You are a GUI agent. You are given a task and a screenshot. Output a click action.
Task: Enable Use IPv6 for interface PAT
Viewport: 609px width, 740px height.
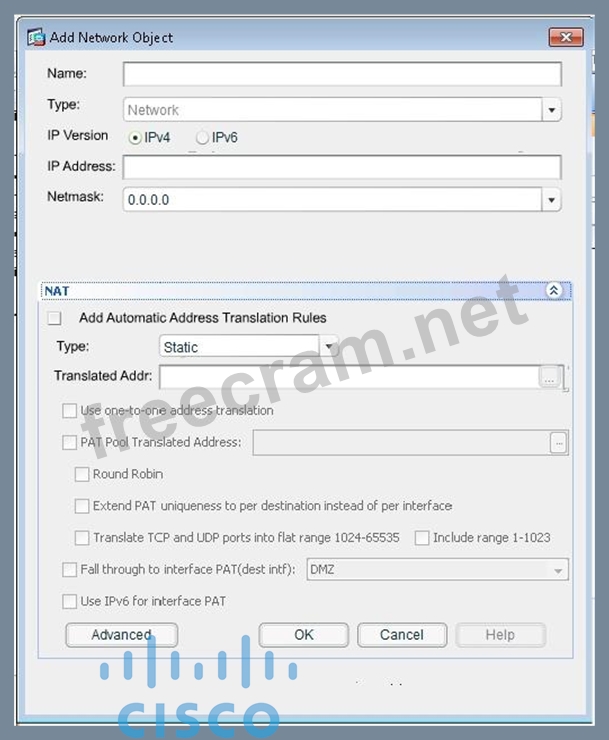(69, 601)
